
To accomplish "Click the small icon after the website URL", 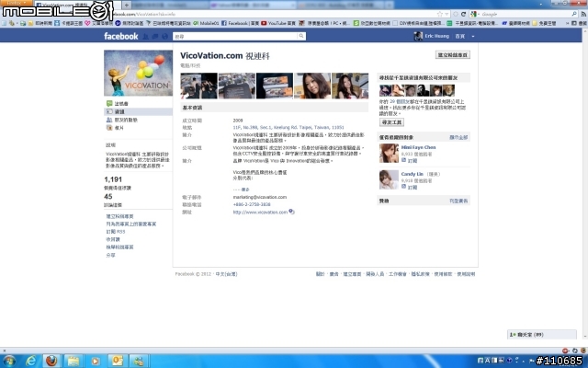I will pos(291,212).
